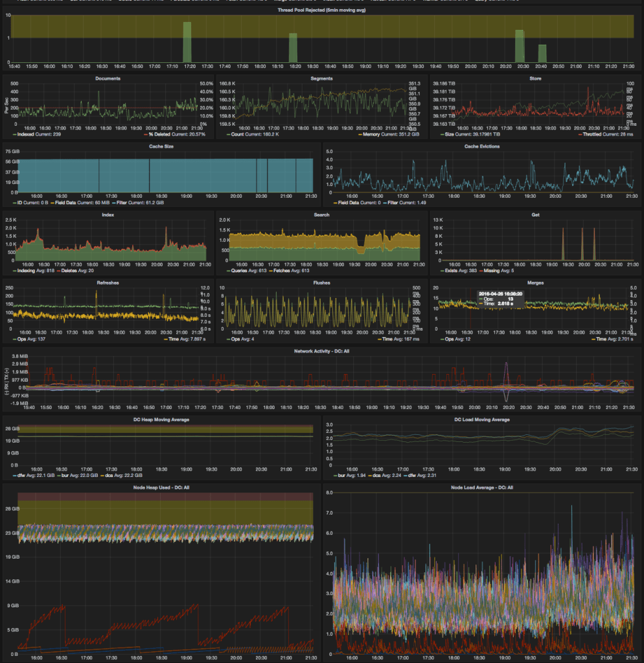The height and width of the screenshot is (663, 644).
Task: Open the Segments panel title menu
Action: click(x=321, y=78)
